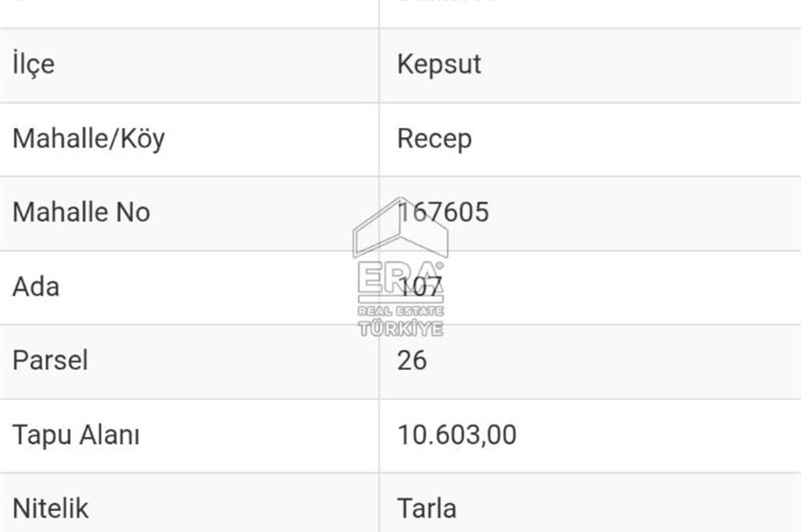Select the Kepsut district value
This screenshot has height=532, width=801.
pos(439,64)
